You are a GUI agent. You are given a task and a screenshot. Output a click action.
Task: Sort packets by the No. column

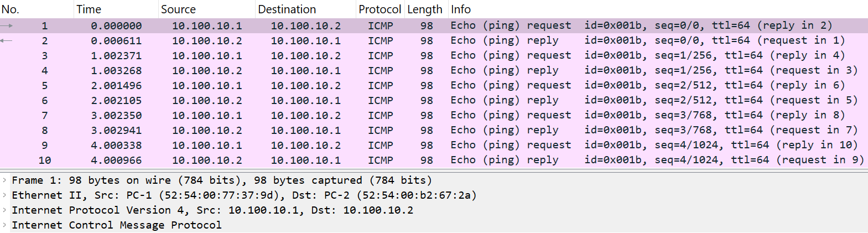pos(11,9)
